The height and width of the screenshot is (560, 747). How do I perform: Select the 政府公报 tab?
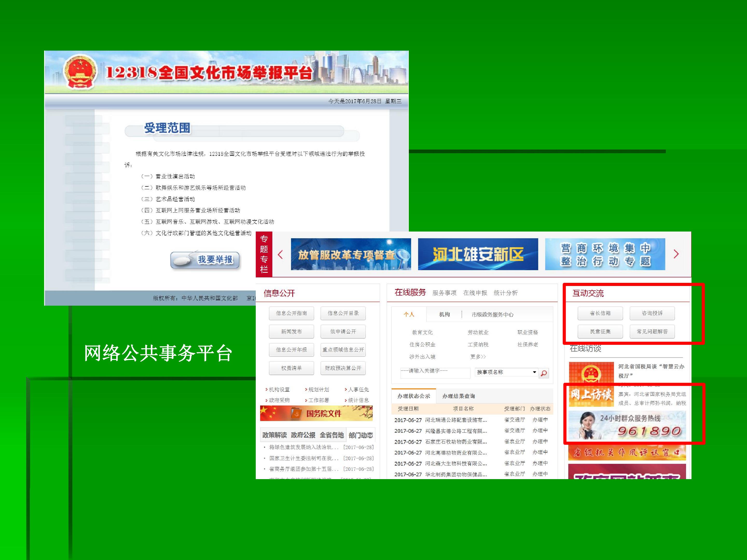303,435
